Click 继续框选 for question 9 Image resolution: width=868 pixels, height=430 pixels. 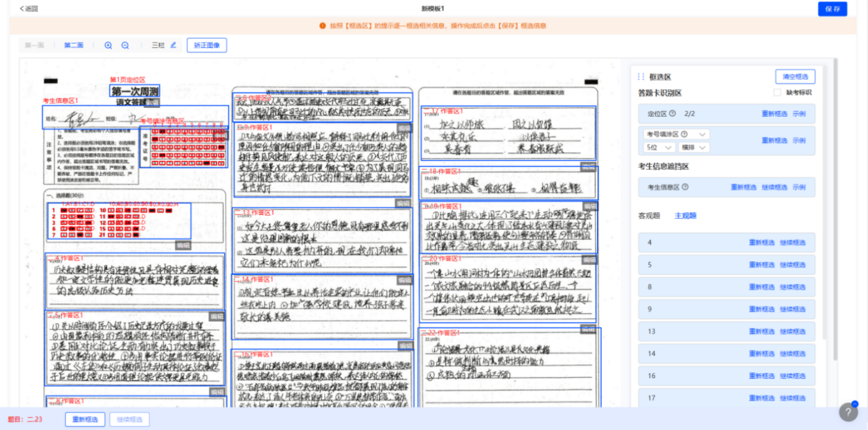click(x=793, y=309)
